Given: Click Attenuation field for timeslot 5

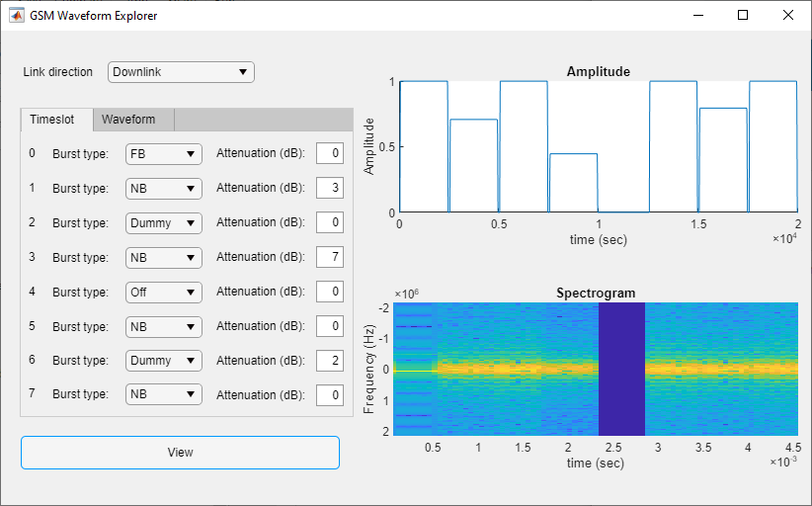Looking at the screenshot, I should coord(330,326).
